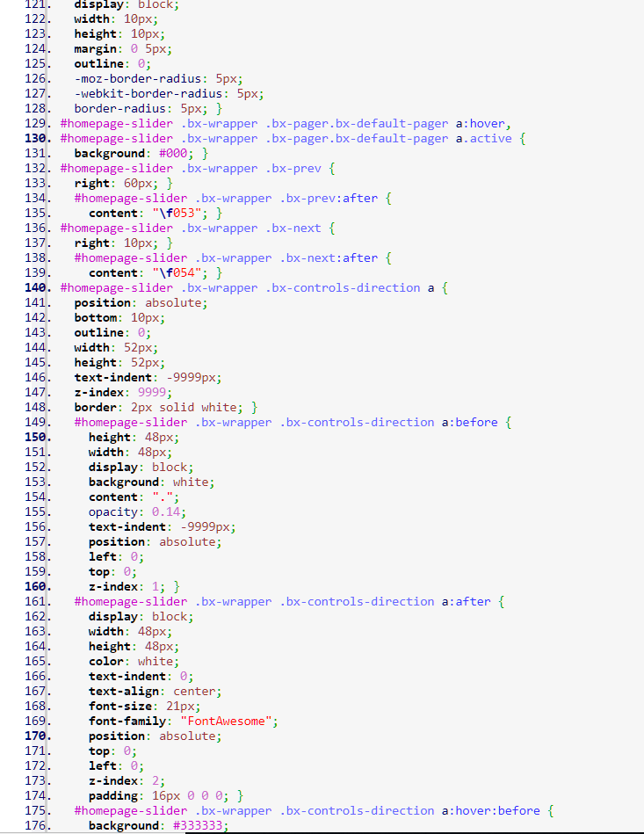Click the 'a:hover:before' selector on line 175

tap(491, 811)
